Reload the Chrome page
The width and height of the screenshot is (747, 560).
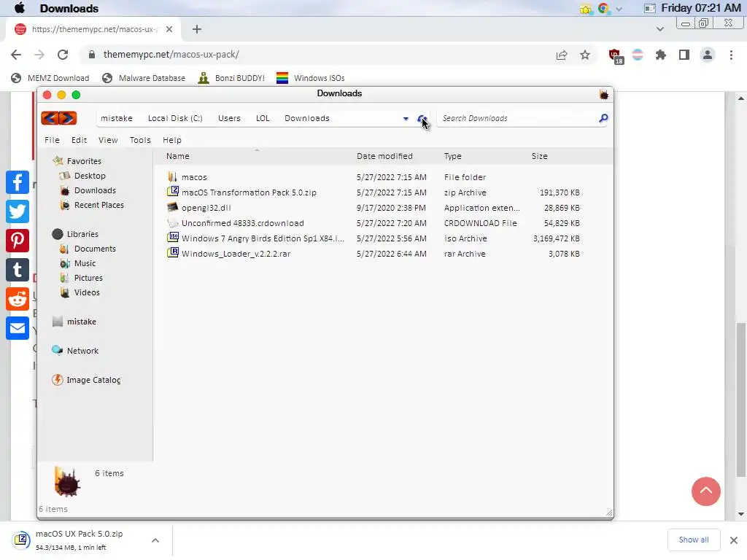63,54
